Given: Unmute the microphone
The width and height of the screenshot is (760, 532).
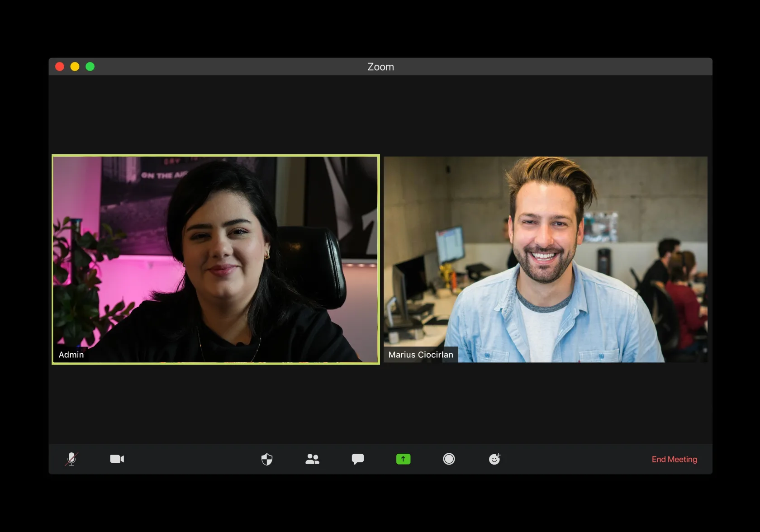Looking at the screenshot, I should [71, 459].
